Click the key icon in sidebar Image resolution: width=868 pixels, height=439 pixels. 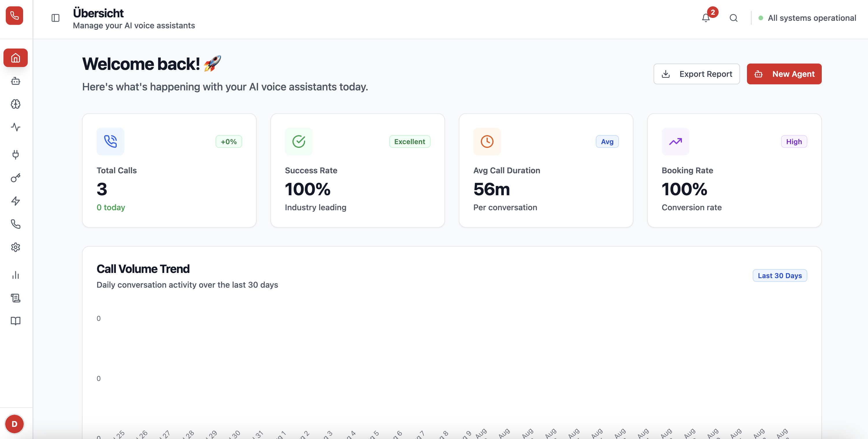point(16,178)
